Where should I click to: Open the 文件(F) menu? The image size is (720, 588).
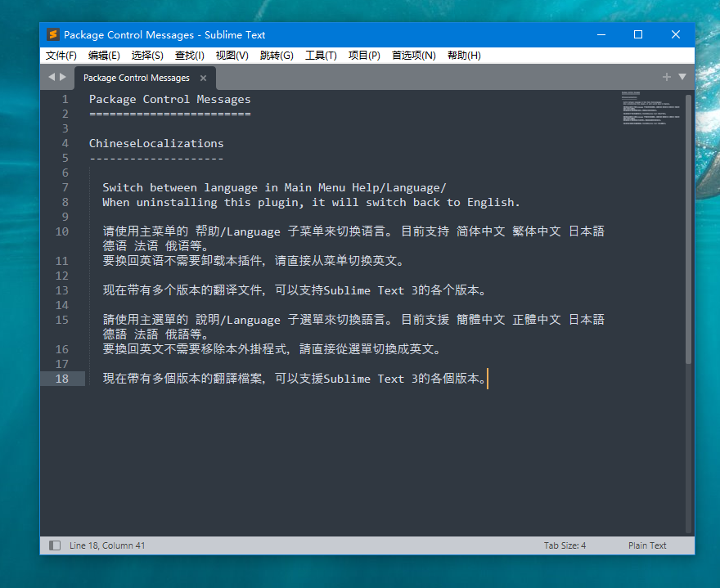pyautogui.click(x=61, y=56)
